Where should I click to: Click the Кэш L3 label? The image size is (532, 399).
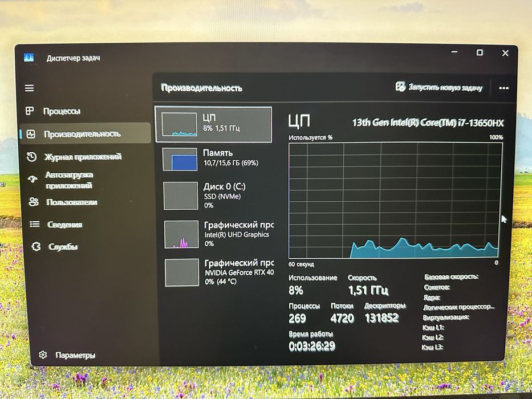432,347
